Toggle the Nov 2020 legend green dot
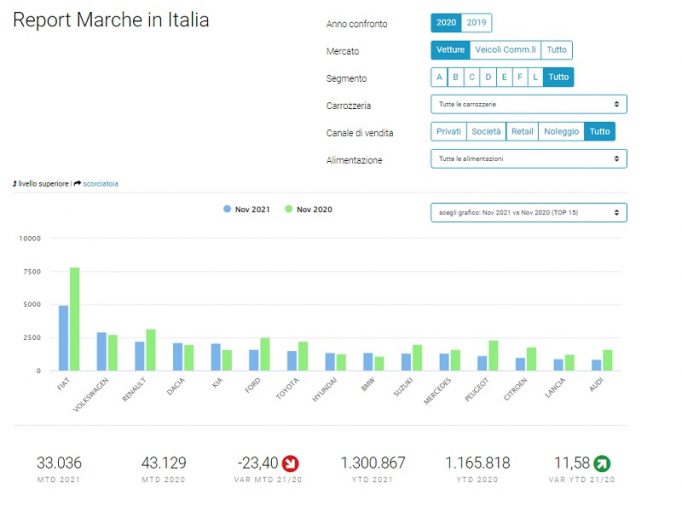Viewport: 682px width, 512px height. pos(288,209)
